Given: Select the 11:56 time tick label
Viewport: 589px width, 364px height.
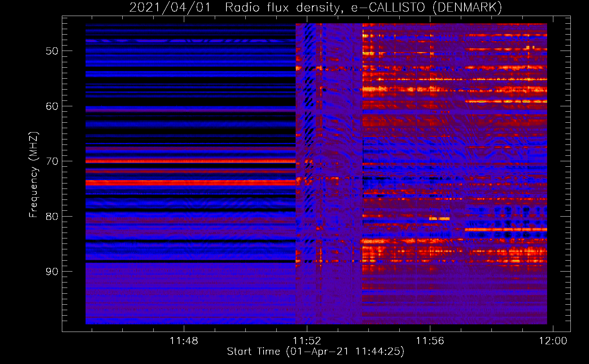Looking at the screenshot, I should tap(430, 341).
